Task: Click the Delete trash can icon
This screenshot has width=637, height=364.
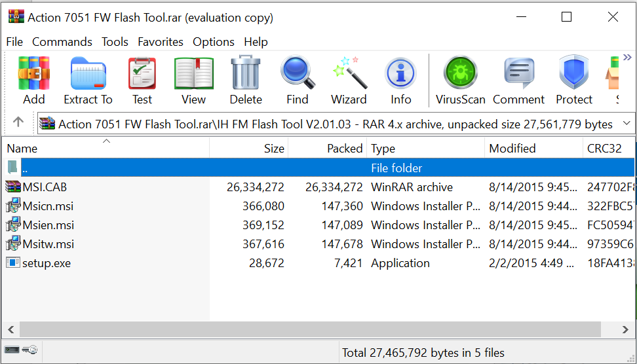Action: tap(246, 81)
